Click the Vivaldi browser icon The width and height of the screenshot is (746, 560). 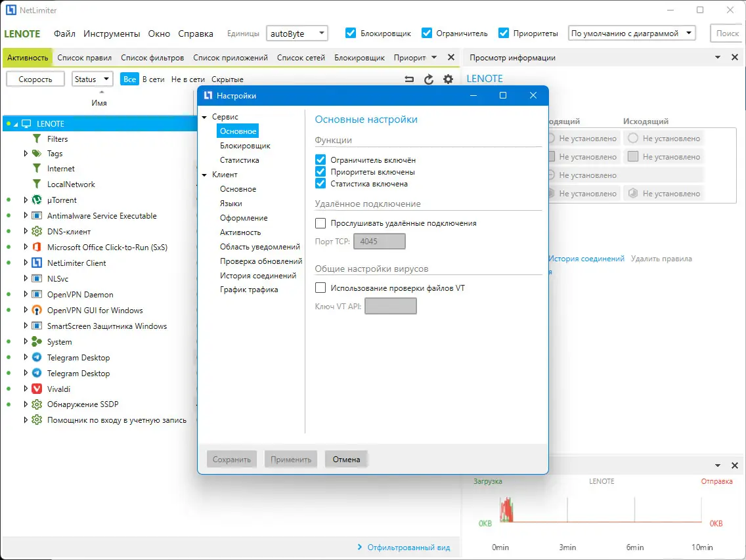[37, 388]
